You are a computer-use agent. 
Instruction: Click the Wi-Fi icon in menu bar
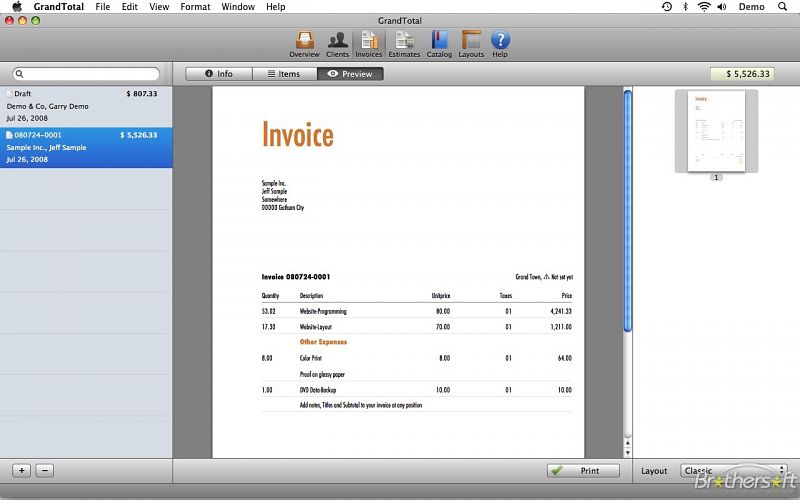pos(704,7)
